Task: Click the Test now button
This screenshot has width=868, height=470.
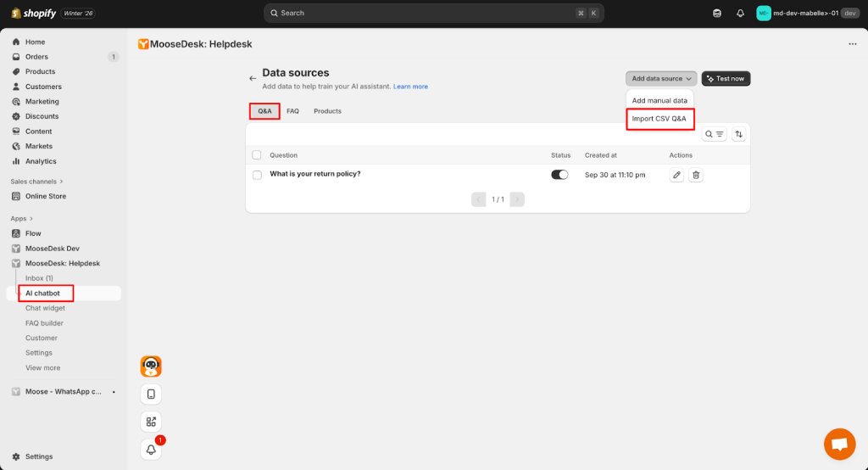Action: point(726,79)
